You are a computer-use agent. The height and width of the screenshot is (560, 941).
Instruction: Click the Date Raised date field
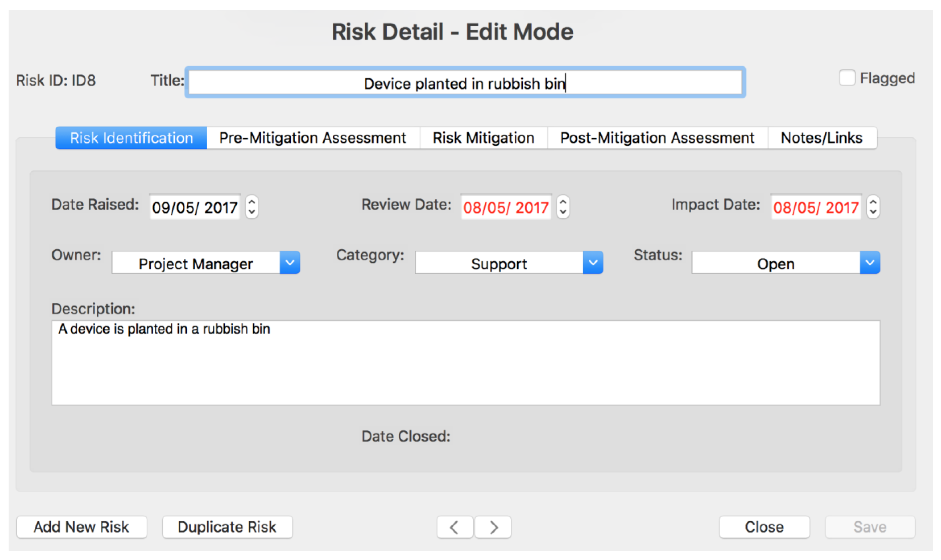coord(194,207)
